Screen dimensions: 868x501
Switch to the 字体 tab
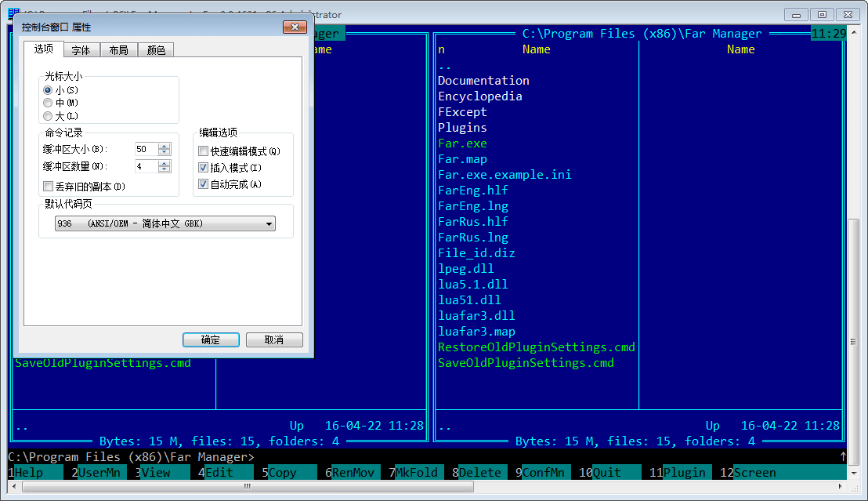[x=81, y=50]
